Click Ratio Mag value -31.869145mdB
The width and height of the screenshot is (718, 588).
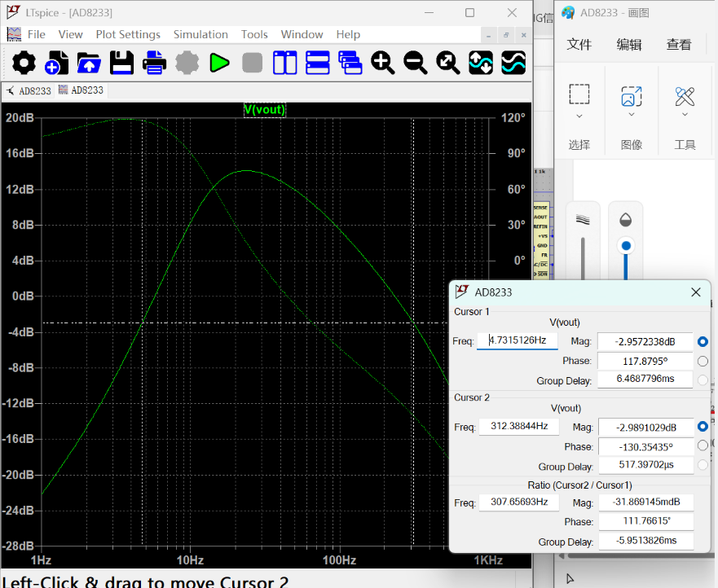(645, 502)
